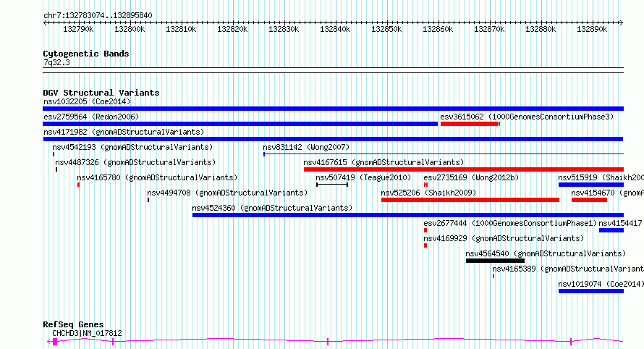Image resolution: width=644 pixels, height=349 pixels.
Task: Select nsv4165389 variant label
Action: [568, 269]
